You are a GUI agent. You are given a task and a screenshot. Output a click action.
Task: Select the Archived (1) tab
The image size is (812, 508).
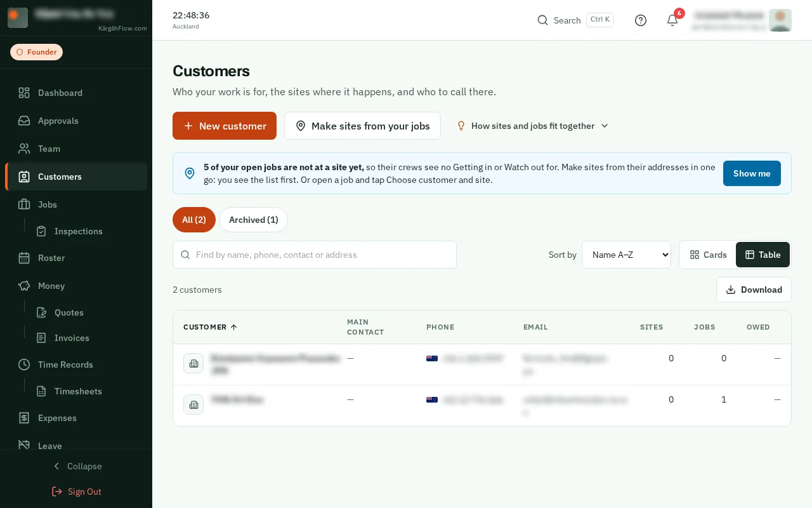[x=254, y=220]
